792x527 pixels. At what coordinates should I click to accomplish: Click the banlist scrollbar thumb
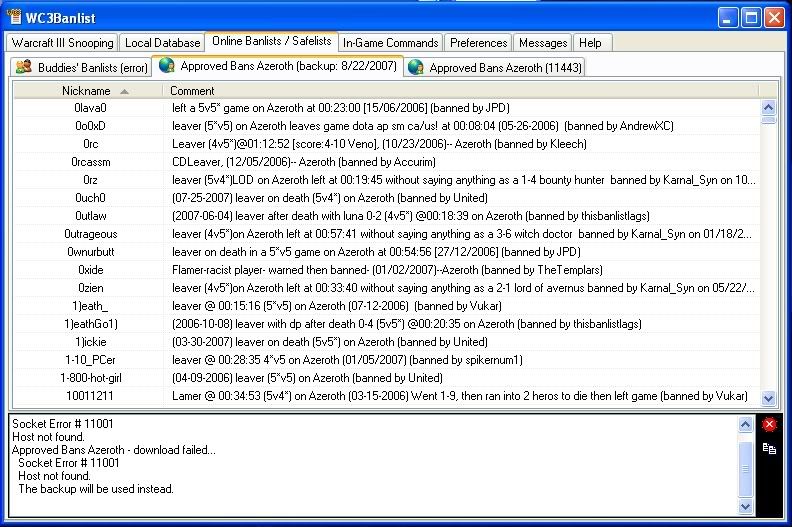768,120
